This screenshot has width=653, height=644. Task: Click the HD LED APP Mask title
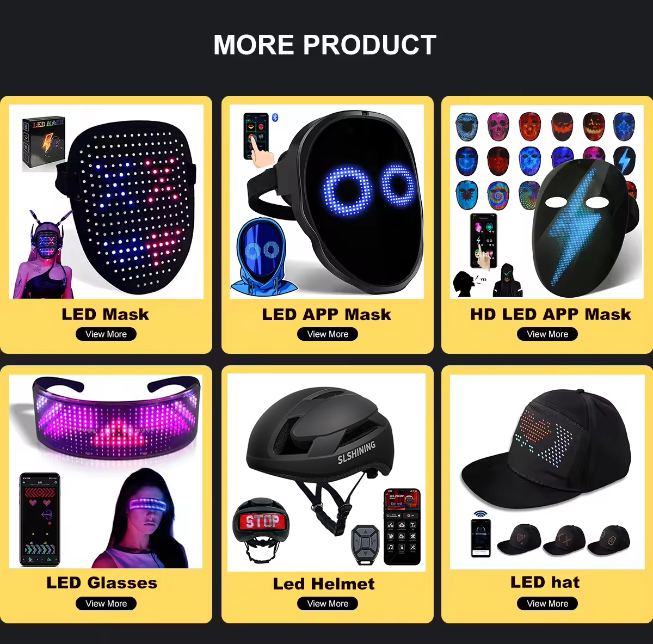(x=551, y=314)
